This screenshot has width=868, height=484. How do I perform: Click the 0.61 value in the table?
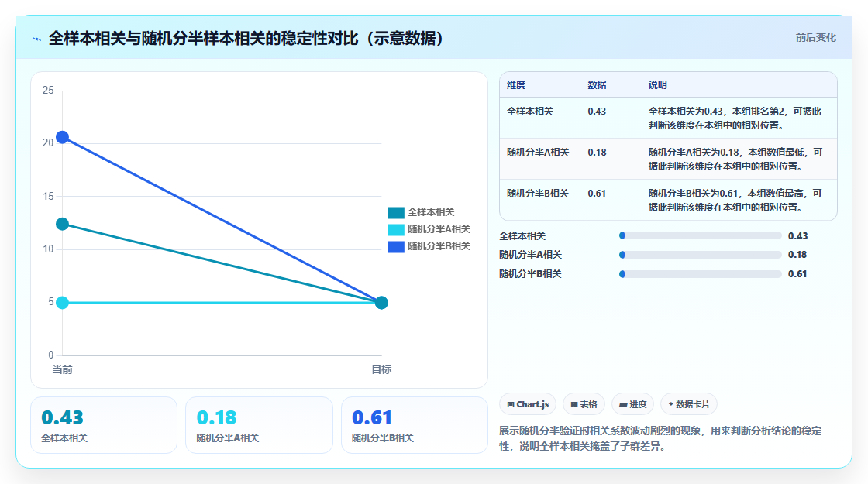[597, 193]
